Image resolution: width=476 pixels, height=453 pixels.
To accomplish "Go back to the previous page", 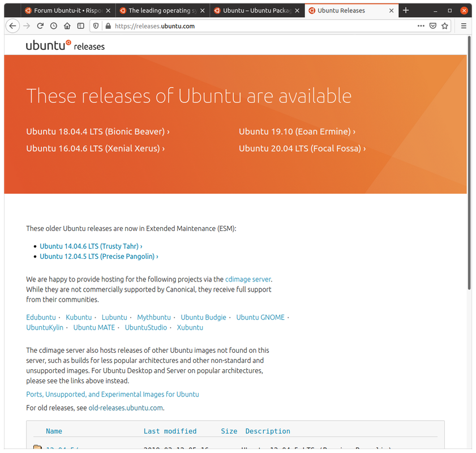I will (12, 26).
